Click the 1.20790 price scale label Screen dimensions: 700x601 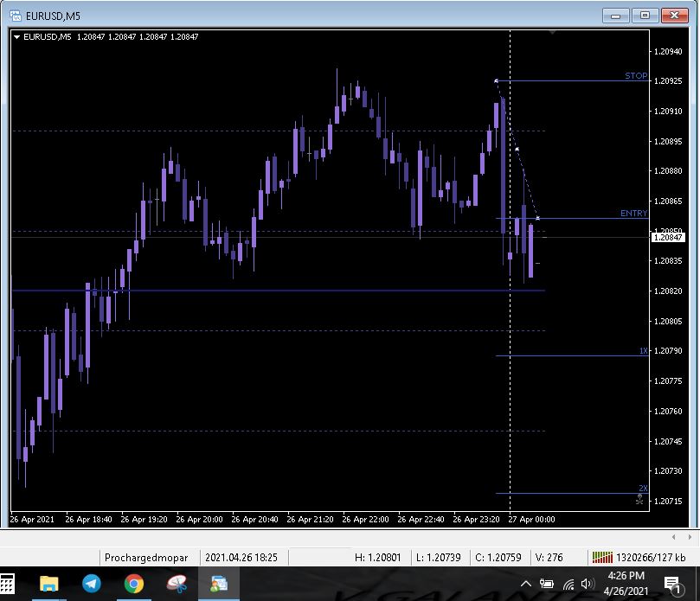pyautogui.click(x=668, y=351)
